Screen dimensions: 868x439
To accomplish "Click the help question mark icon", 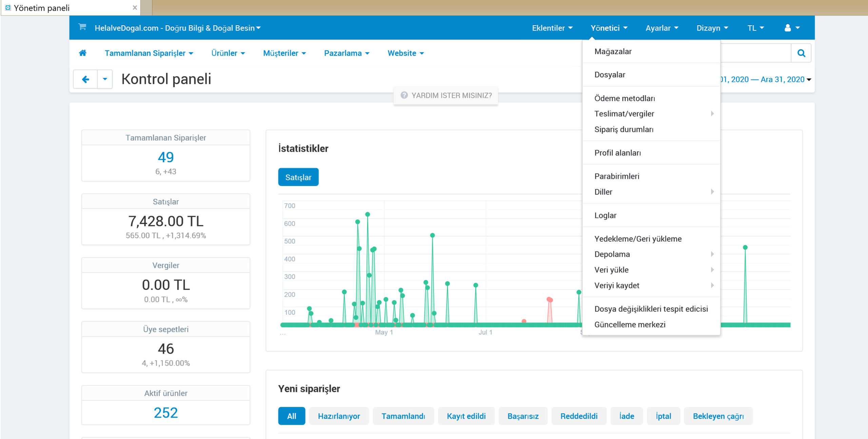I will [x=404, y=96].
